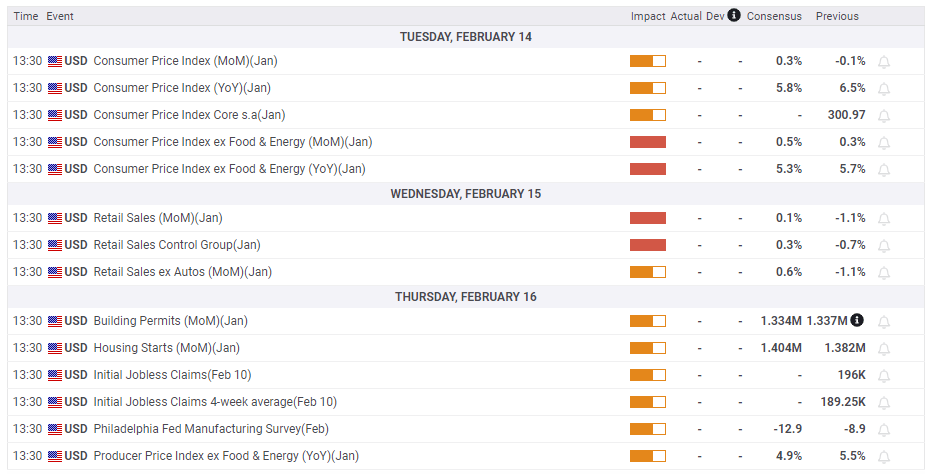Toggle alert bell for Consumer Price Index (MoM)
933x474 pixels.
pyautogui.click(x=884, y=61)
